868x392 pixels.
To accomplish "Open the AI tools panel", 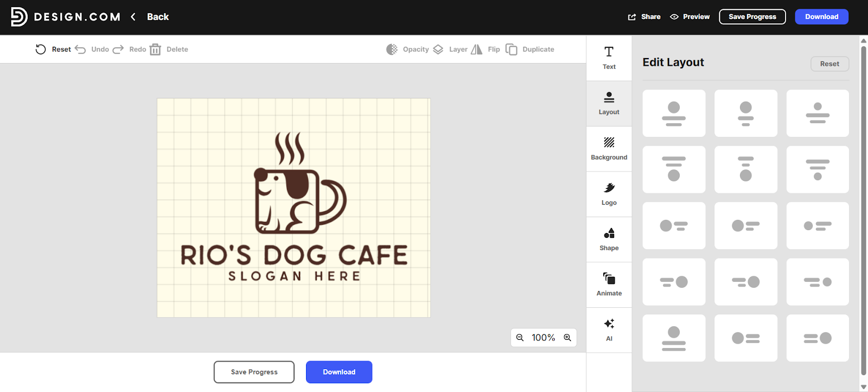I will pyautogui.click(x=609, y=330).
